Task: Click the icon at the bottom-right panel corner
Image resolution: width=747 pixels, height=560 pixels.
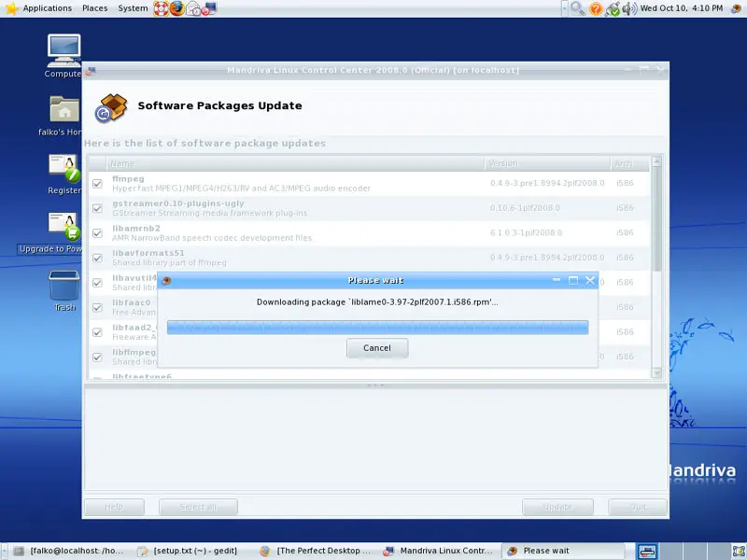Action: [739, 551]
